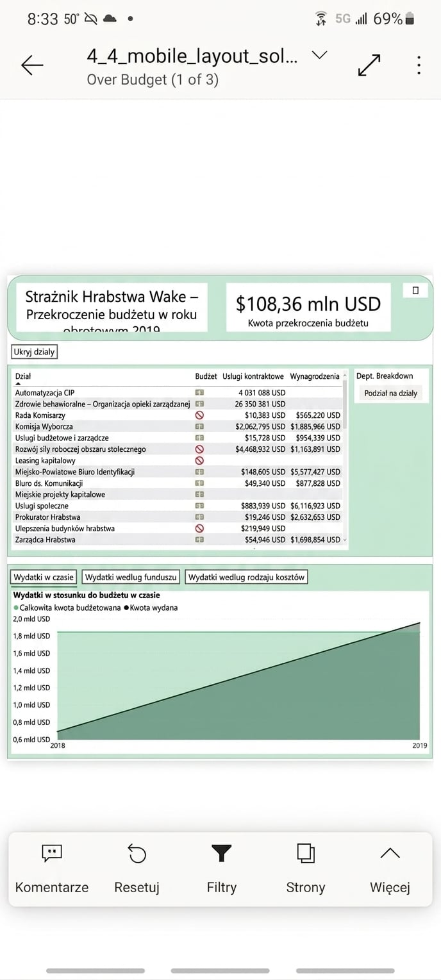Select the Ulepszenia budynków hrabstwa row
Viewport: 441px width, 980px height.
[x=178, y=528]
